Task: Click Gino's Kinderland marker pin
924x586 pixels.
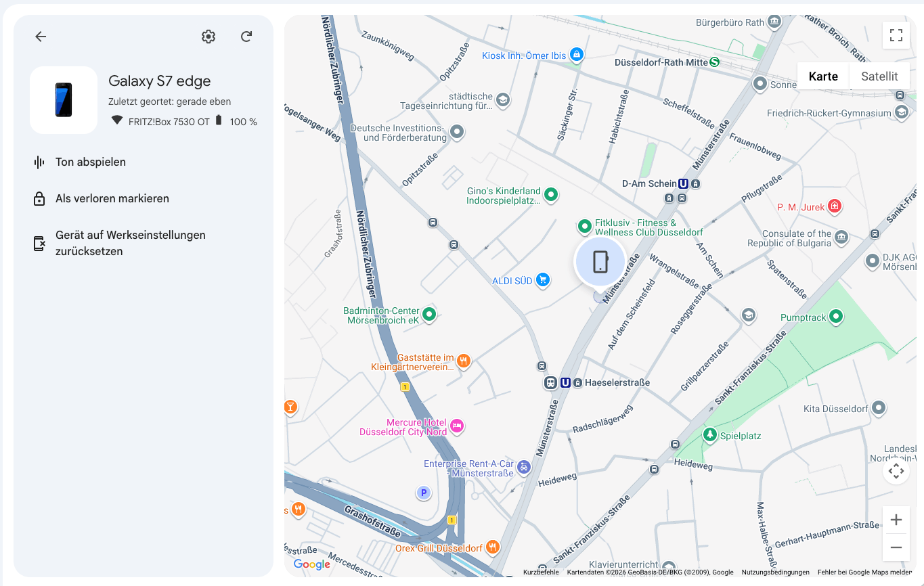Action: click(551, 195)
